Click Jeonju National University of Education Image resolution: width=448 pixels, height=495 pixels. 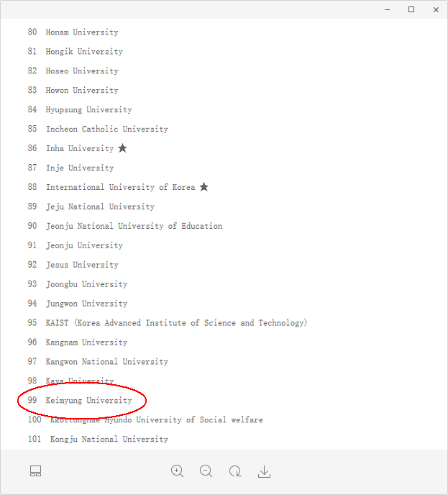[x=134, y=226]
